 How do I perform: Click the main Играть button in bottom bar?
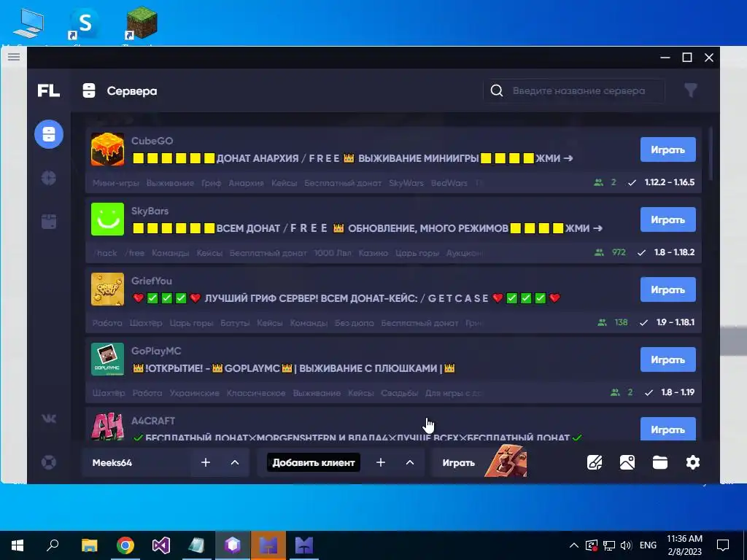(x=459, y=463)
